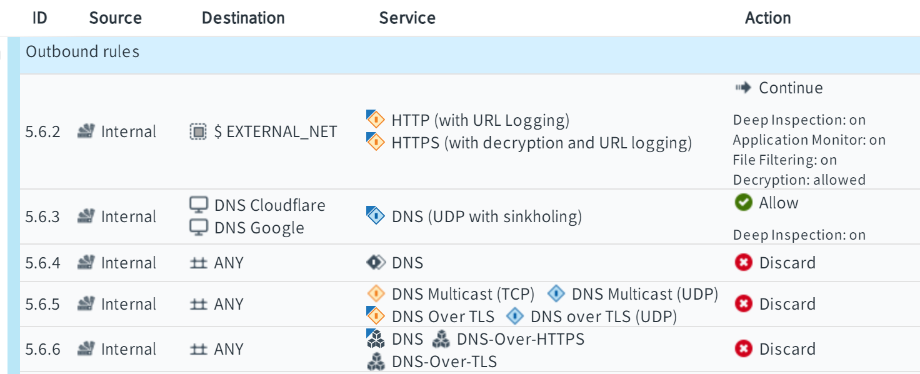This screenshot has height=374, width=920.
Task: Click the HTTP (with URL Logging) label
Action: pos(481,121)
